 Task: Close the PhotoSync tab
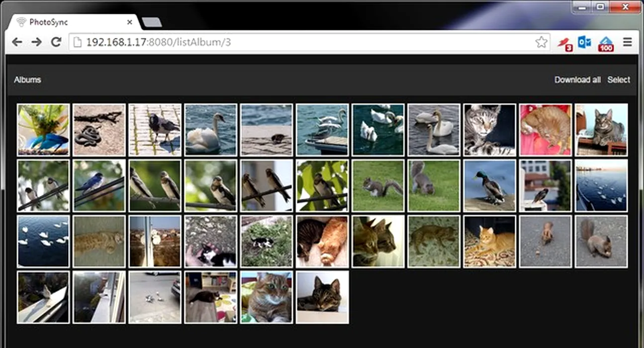point(130,22)
